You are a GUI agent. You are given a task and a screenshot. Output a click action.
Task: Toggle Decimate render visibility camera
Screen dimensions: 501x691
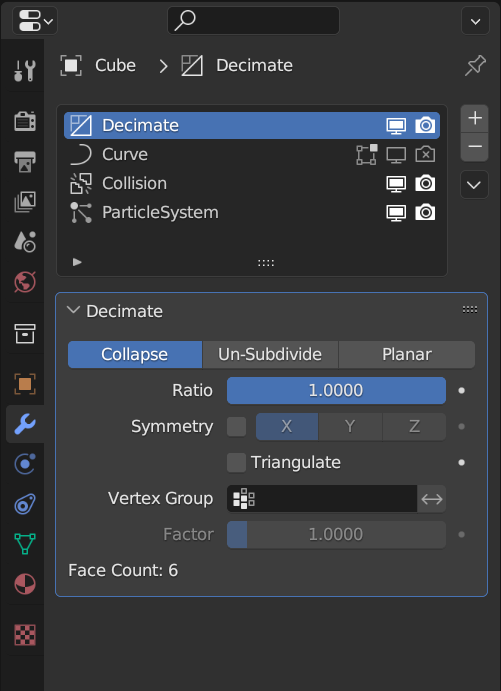(425, 126)
